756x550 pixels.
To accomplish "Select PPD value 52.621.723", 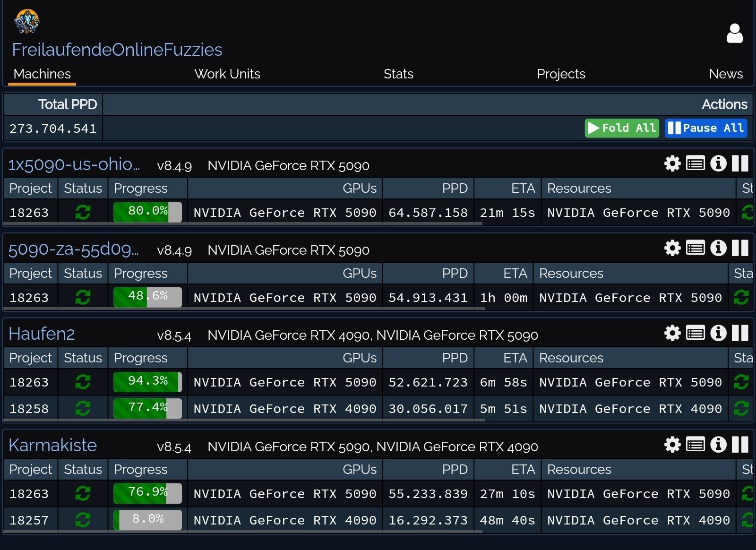I will click(428, 382).
